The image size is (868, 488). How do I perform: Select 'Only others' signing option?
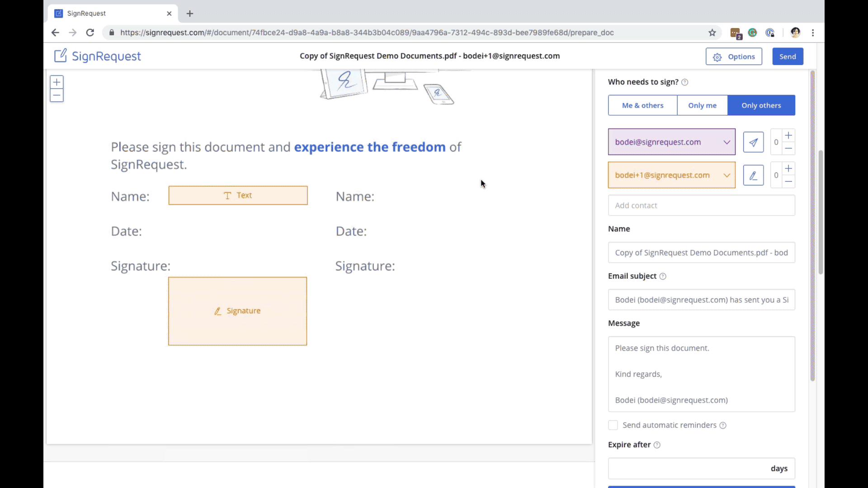(x=761, y=105)
